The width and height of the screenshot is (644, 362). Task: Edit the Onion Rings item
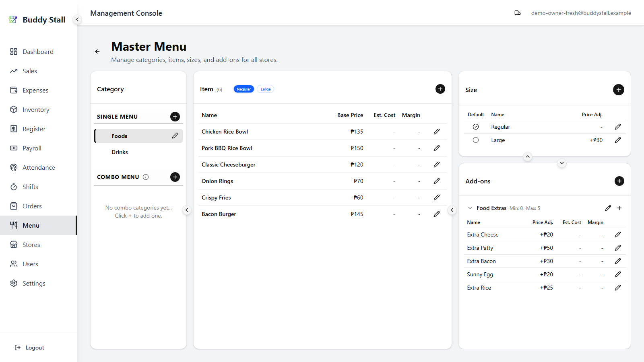437,181
